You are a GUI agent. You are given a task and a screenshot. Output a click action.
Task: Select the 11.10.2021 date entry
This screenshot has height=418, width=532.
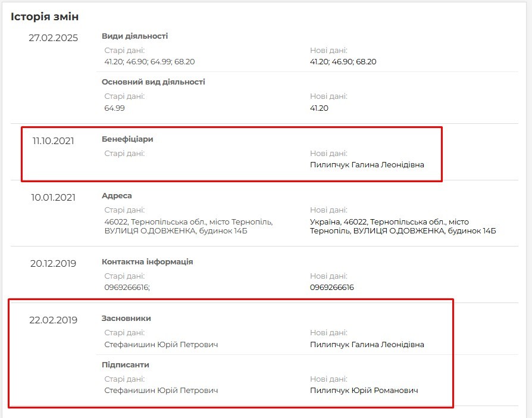[54, 141]
